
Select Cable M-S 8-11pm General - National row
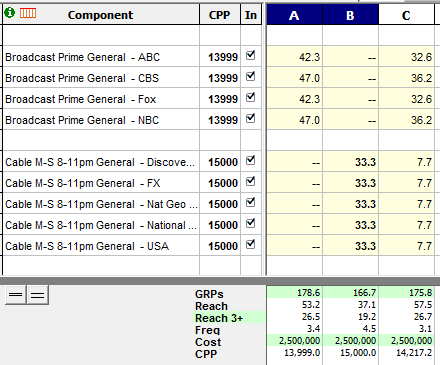pos(101,225)
